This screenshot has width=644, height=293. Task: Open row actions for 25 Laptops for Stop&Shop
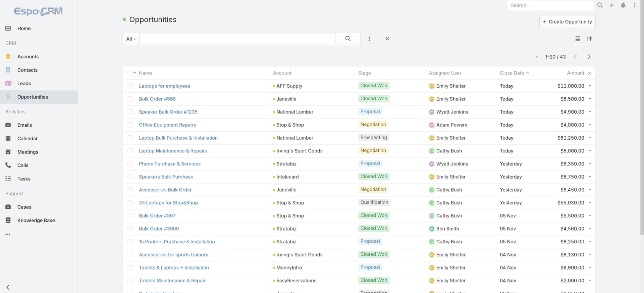tap(590, 203)
